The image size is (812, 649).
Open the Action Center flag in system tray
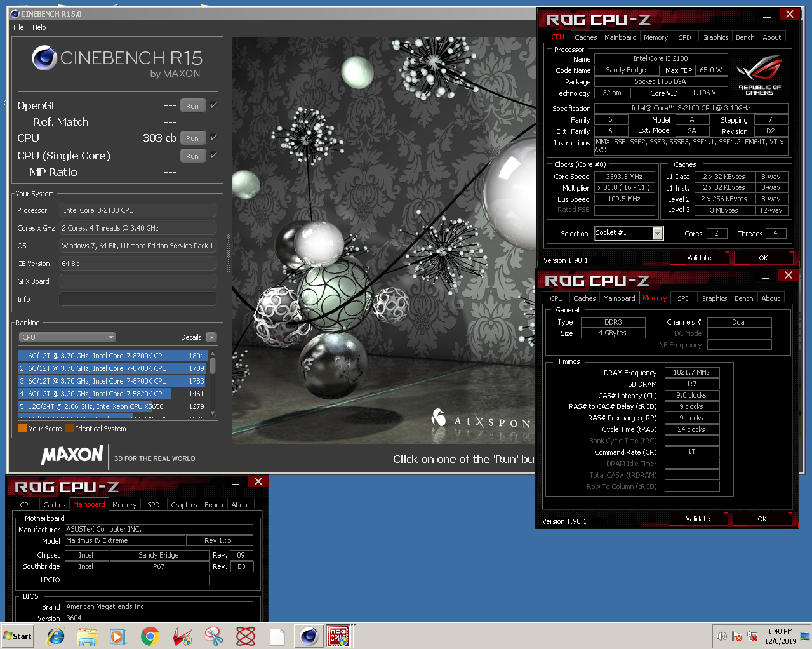[737, 636]
